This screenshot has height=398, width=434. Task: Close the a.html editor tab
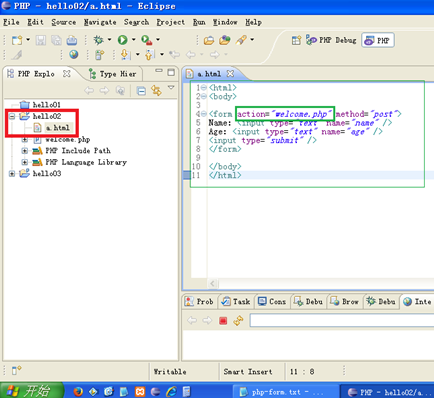(x=230, y=73)
